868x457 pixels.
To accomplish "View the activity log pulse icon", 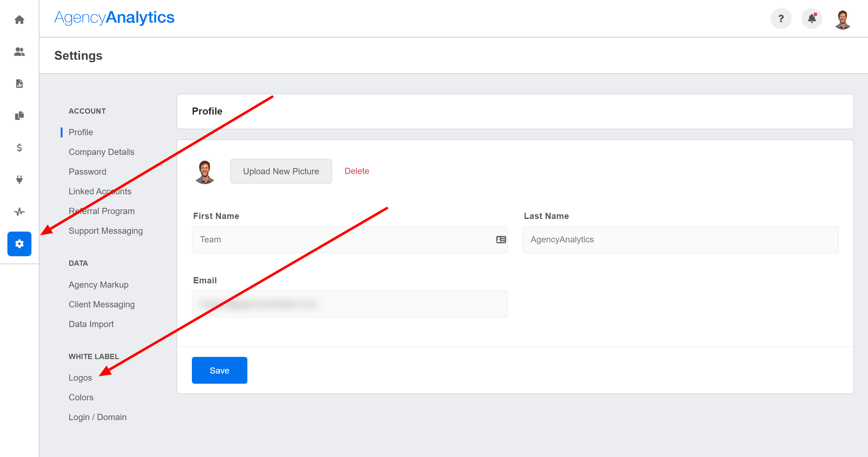I will point(19,212).
